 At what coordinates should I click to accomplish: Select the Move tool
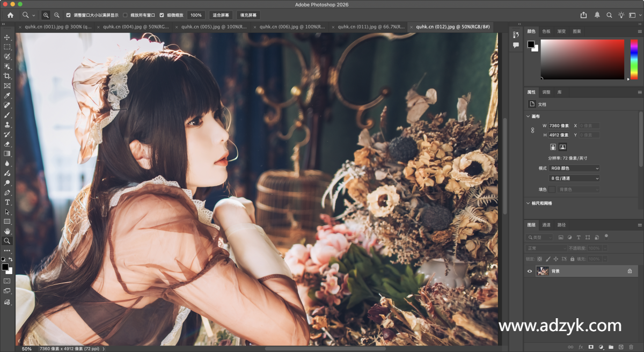[8, 38]
